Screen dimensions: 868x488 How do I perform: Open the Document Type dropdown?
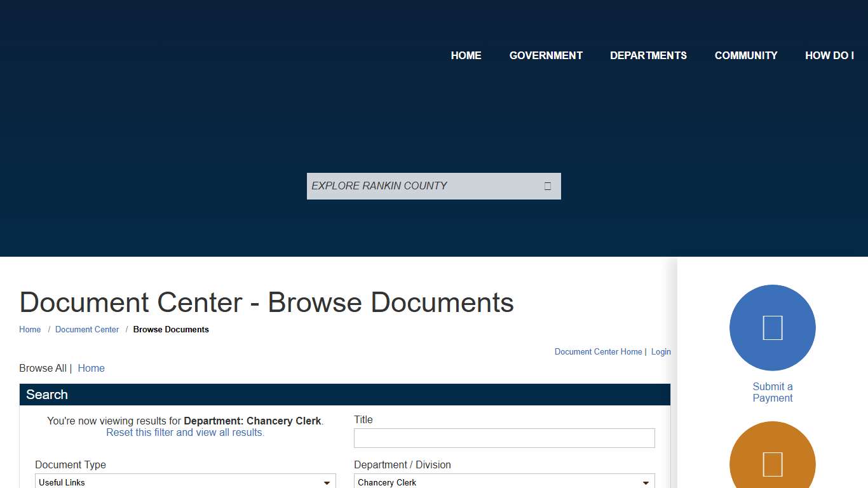click(185, 482)
